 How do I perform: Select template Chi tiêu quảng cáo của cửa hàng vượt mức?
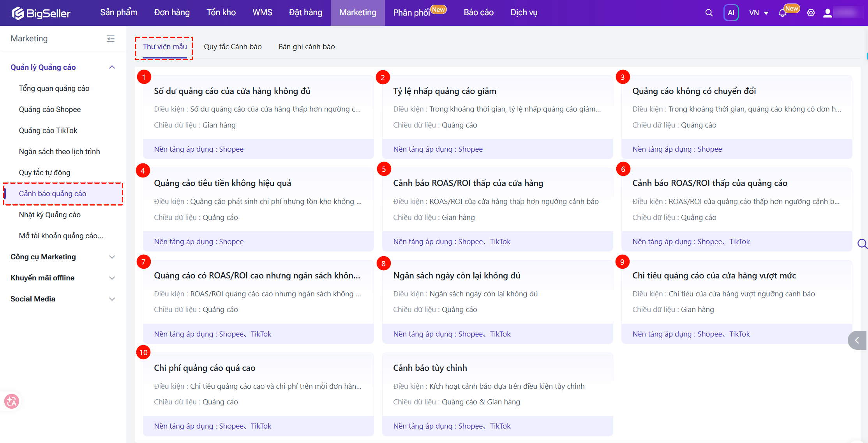(737, 302)
